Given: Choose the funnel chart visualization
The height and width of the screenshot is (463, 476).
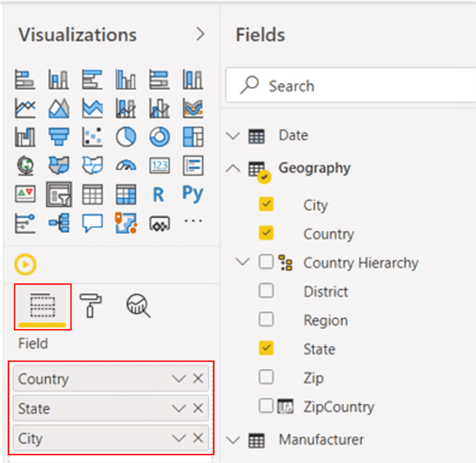Looking at the screenshot, I should click(58, 137).
